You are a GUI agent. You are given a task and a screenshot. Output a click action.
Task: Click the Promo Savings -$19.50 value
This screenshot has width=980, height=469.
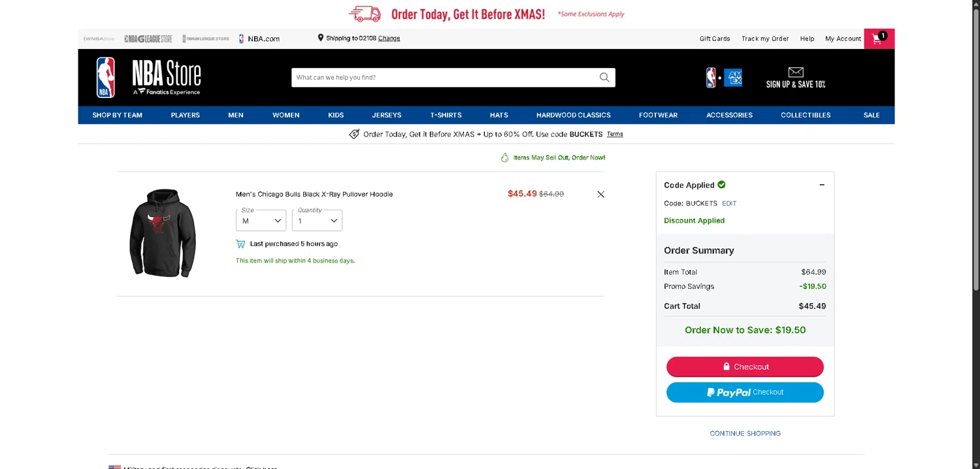pyautogui.click(x=813, y=286)
